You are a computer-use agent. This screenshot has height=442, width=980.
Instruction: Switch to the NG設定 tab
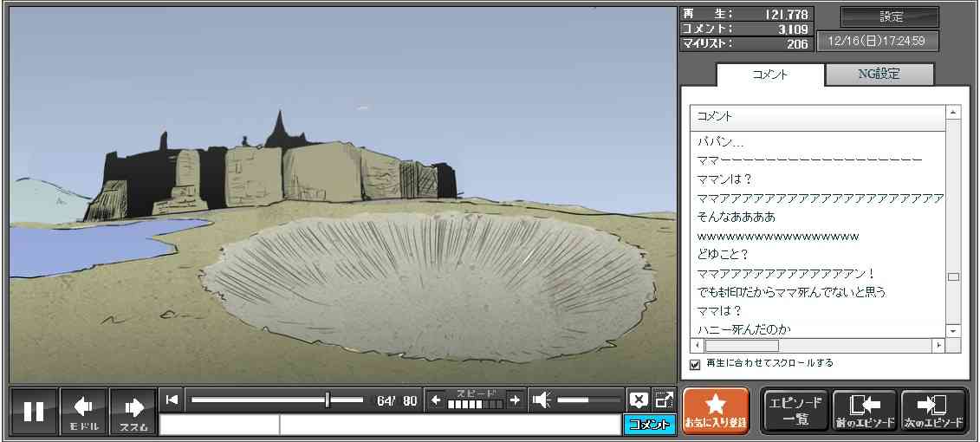pos(879,75)
